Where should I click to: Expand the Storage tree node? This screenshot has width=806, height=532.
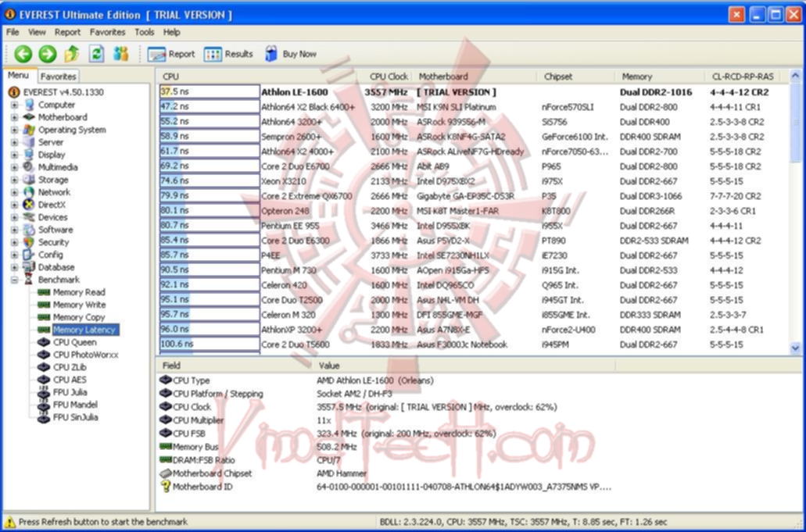pos(14,180)
